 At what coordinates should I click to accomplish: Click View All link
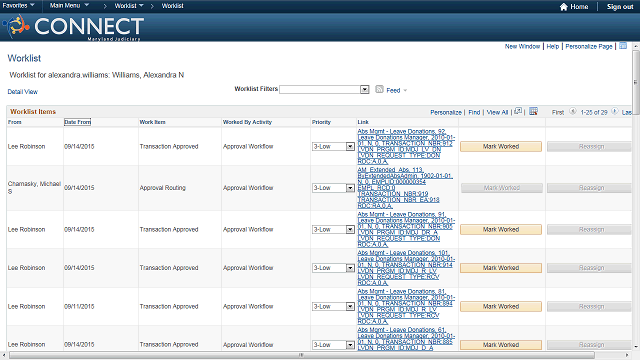497,112
